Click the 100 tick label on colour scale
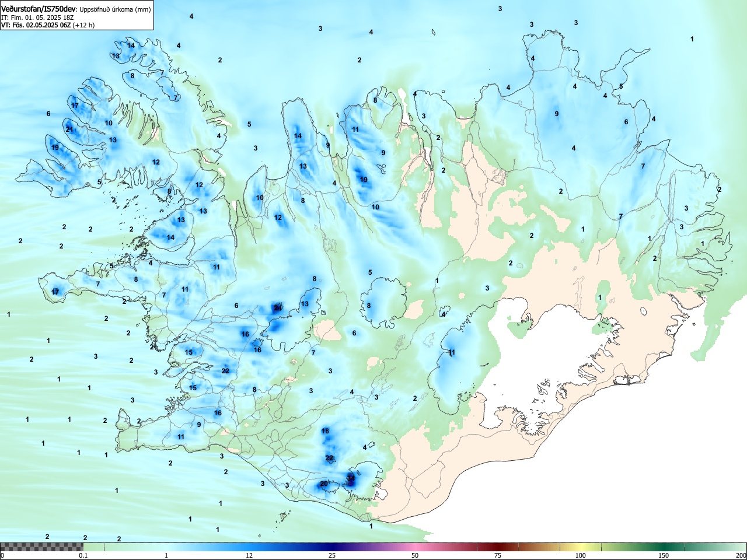 point(581,555)
